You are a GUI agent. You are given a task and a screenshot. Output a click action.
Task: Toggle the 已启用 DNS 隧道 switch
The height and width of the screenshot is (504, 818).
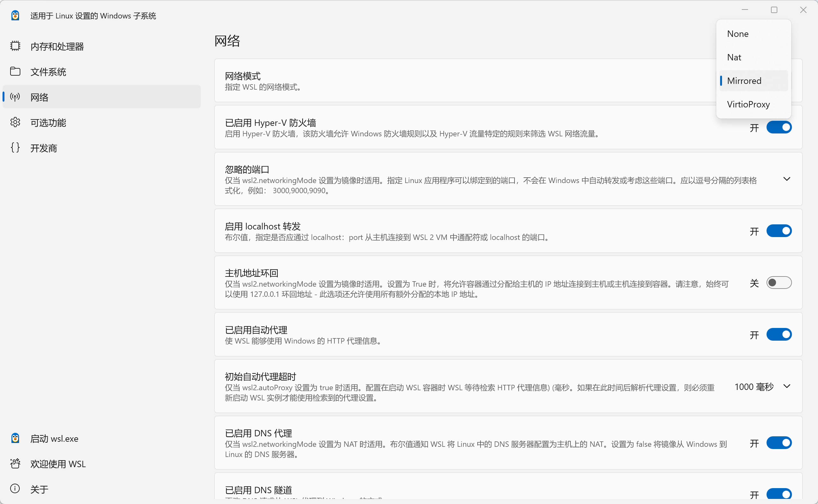coord(779,494)
